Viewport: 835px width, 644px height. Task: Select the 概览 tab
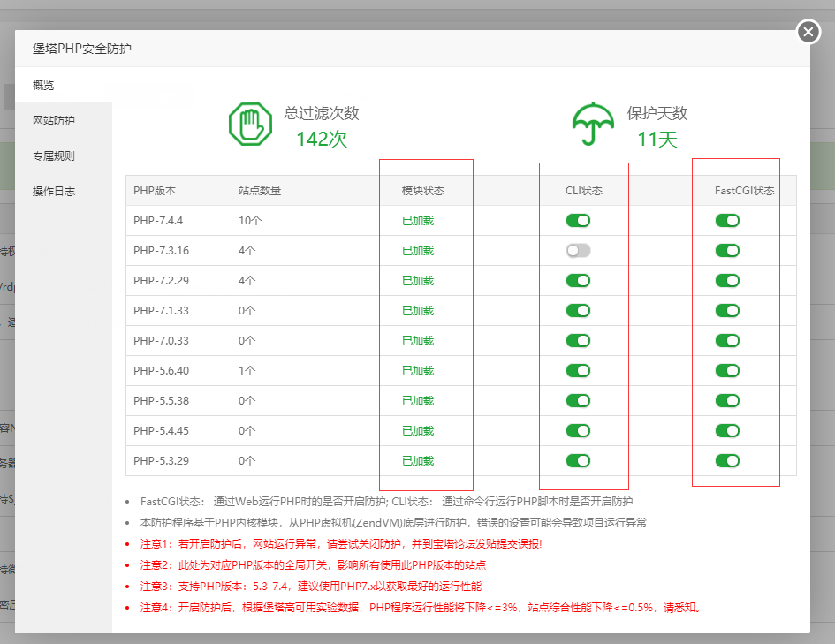pos(44,85)
